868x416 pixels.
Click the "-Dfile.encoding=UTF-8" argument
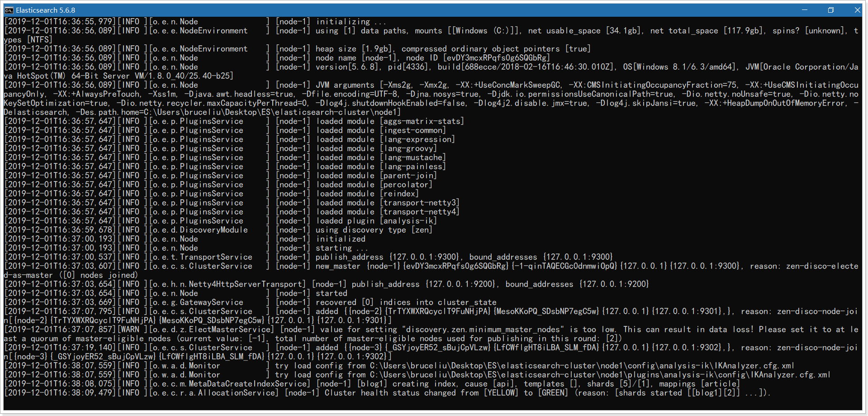351,94
